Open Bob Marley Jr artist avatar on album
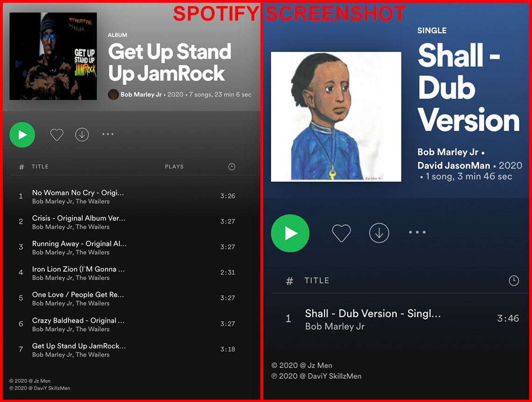 point(113,94)
